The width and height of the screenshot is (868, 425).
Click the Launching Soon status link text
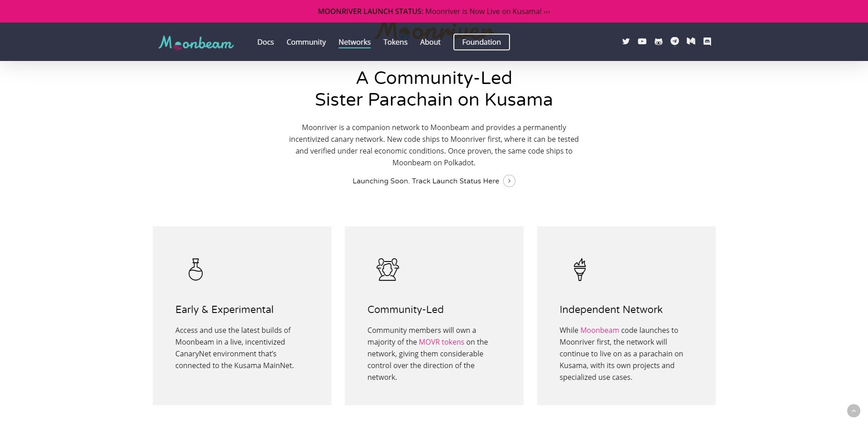point(425,181)
